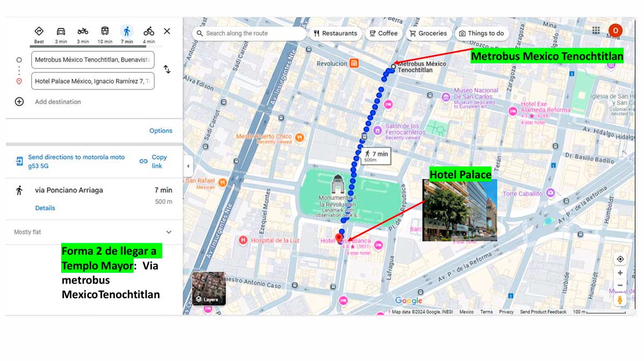Image resolution: width=644 pixels, height=361 pixels.
Task: Open route Options
Action: 161,131
